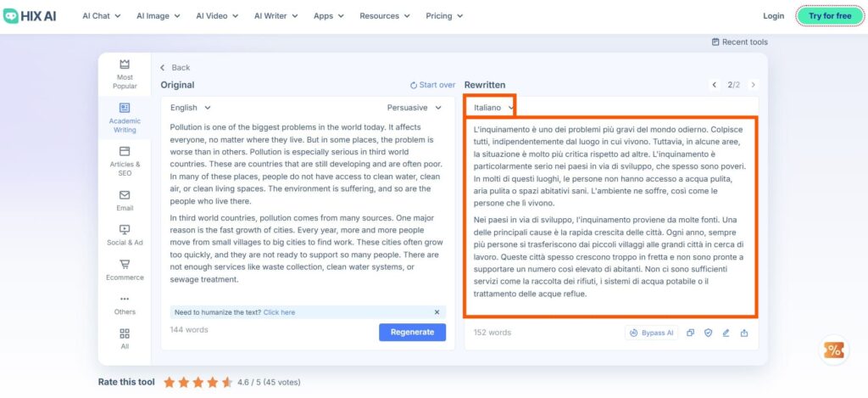The height and width of the screenshot is (398, 868).
Task: Rate the tool one star
Action: click(x=170, y=382)
